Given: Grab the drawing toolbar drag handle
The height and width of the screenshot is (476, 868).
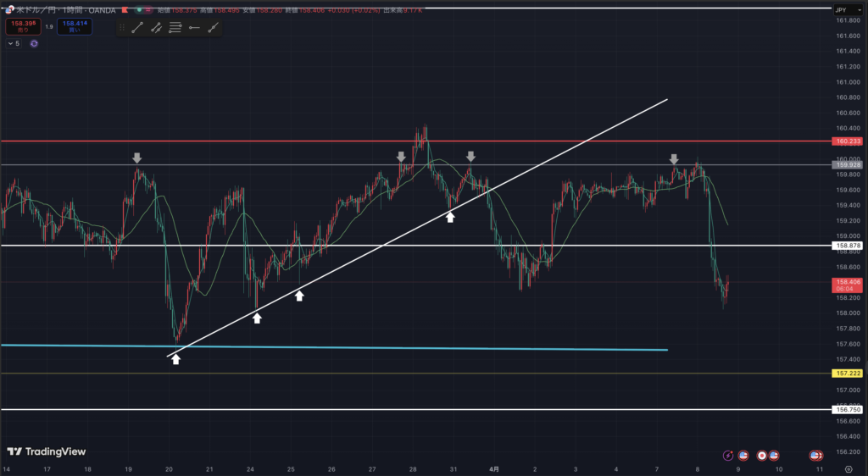Looking at the screenshot, I should point(122,27).
